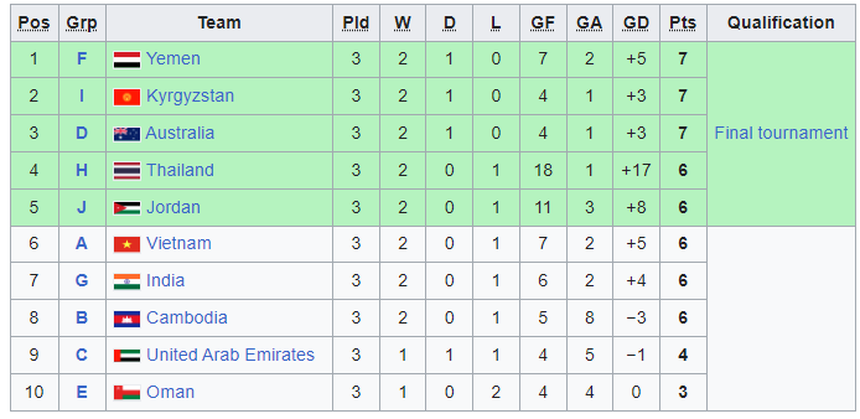The height and width of the screenshot is (419, 860).
Task: Open Group F link for Yemen
Action: point(82,59)
